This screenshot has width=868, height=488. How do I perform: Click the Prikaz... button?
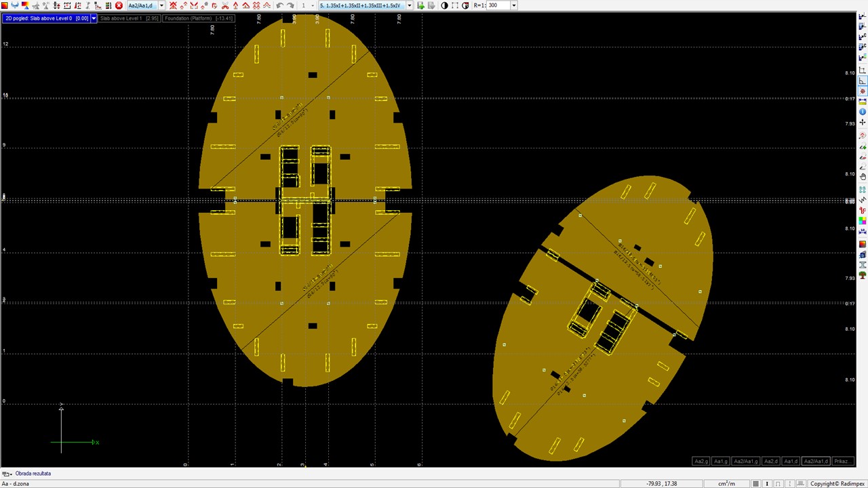pyautogui.click(x=842, y=462)
